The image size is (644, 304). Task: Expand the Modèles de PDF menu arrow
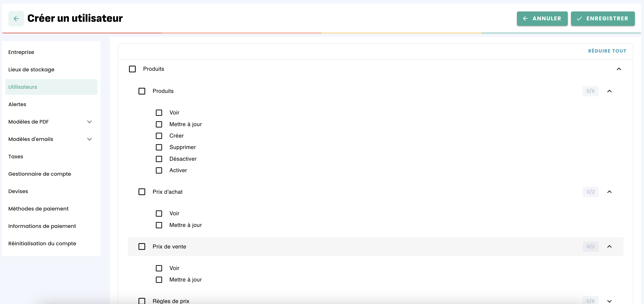click(89, 122)
